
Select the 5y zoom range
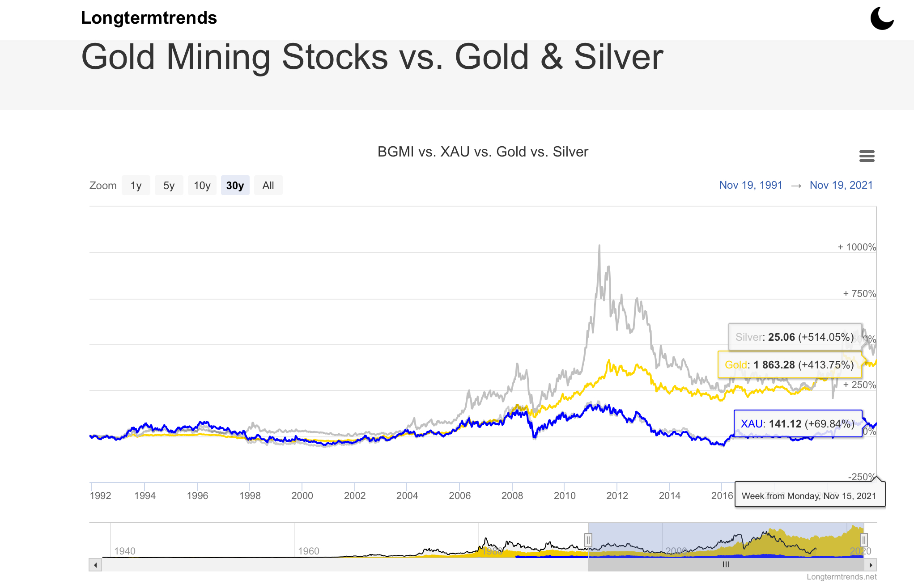click(169, 186)
